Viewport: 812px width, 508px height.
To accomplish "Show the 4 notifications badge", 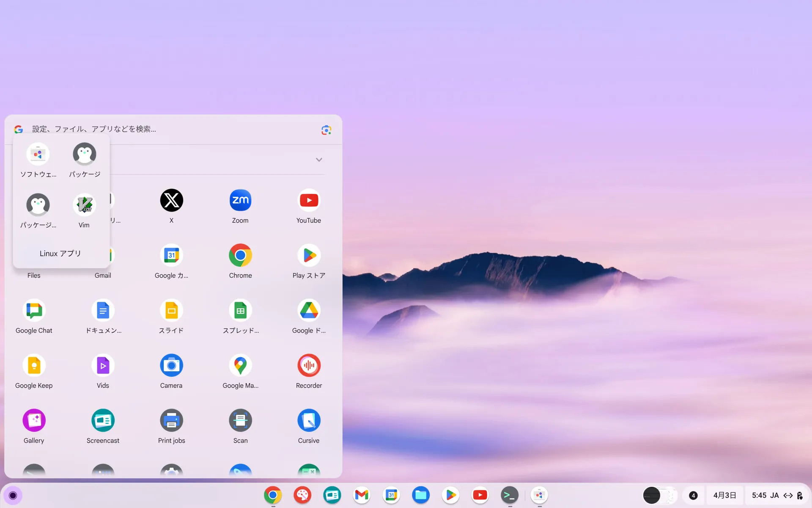I will click(693, 495).
